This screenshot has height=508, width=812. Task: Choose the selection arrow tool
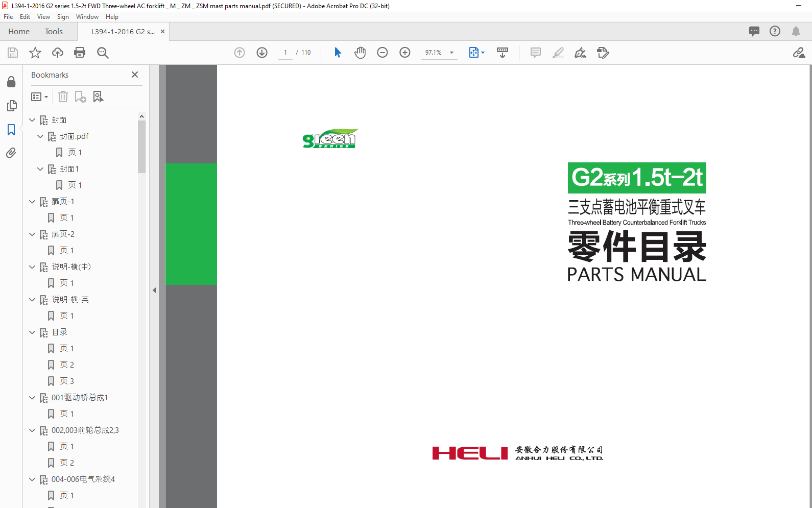[x=338, y=53]
